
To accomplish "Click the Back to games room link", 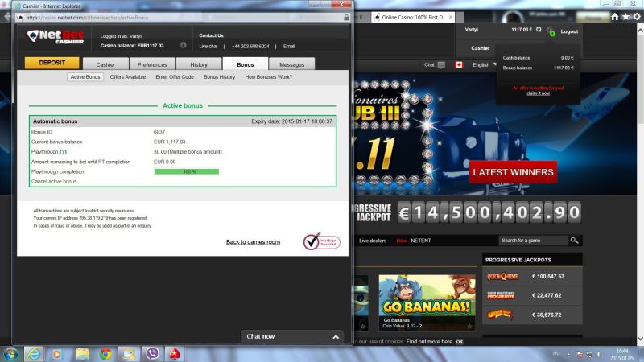I will [253, 241].
